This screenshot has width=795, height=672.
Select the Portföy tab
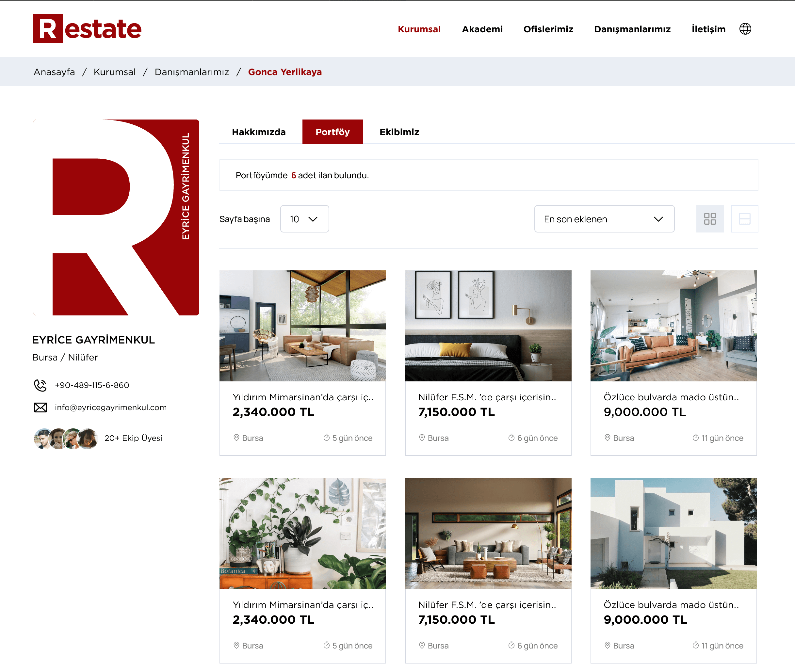[332, 132]
